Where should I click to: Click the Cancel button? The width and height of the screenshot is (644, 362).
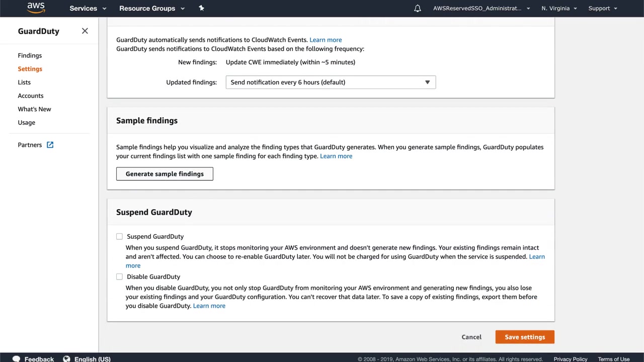(471, 337)
